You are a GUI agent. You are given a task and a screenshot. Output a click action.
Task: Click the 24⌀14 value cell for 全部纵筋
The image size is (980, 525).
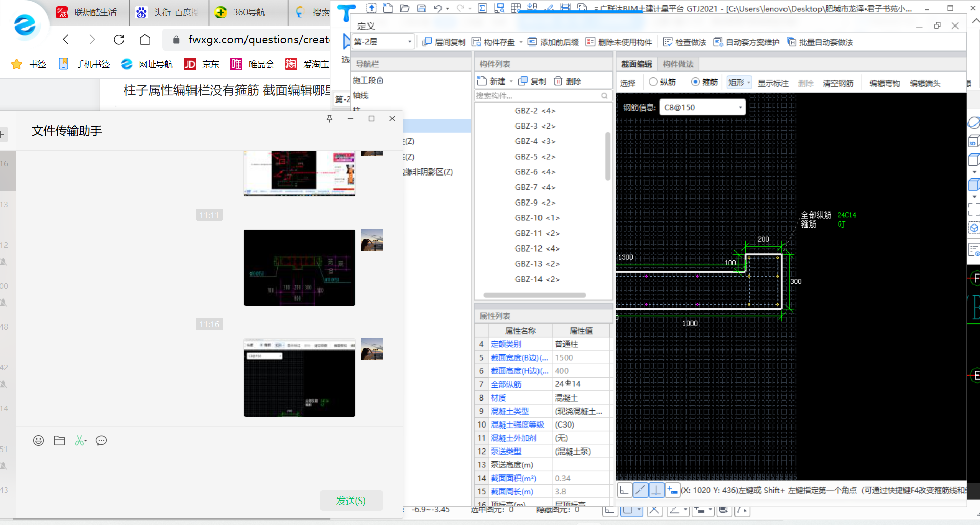point(581,384)
